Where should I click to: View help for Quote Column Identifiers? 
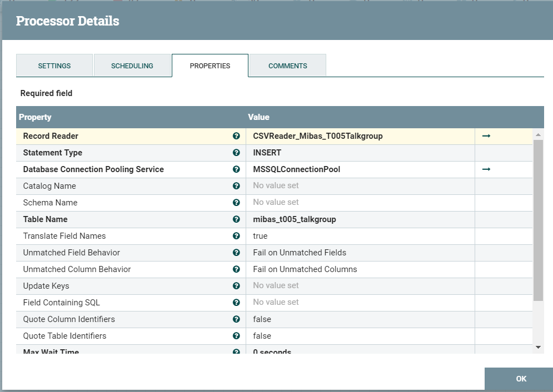[236, 319]
